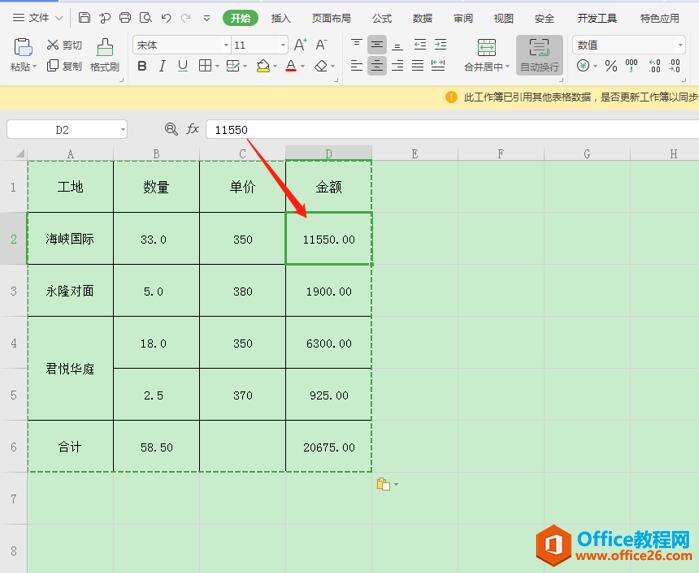The height and width of the screenshot is (573, 699).
Task: Toggle the Auto Wrap (自动换行) button
Action: [x=539, y=55]
